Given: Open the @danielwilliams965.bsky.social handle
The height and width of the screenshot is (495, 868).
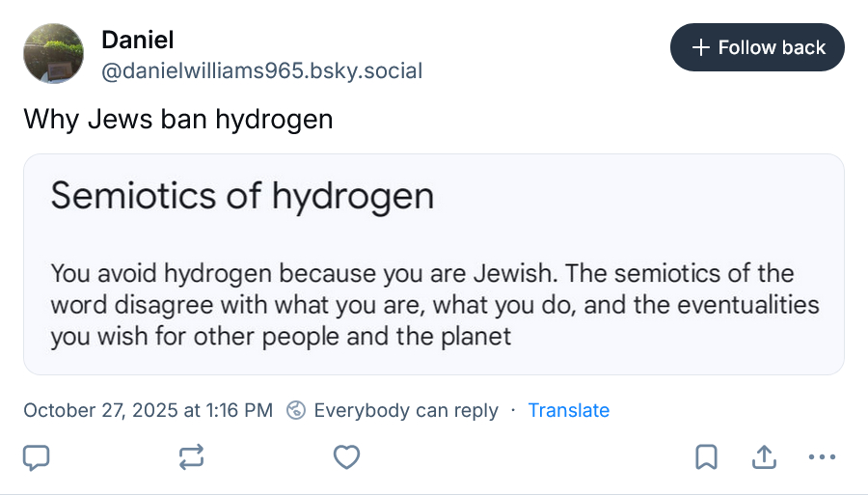Looking at the screenshot, I should coord(261,71).
